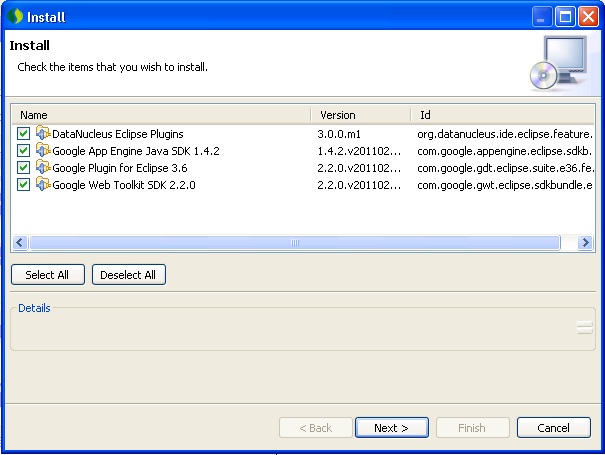
Task: Sort the list by the Id column header
Action: click(x=503, y=115)
